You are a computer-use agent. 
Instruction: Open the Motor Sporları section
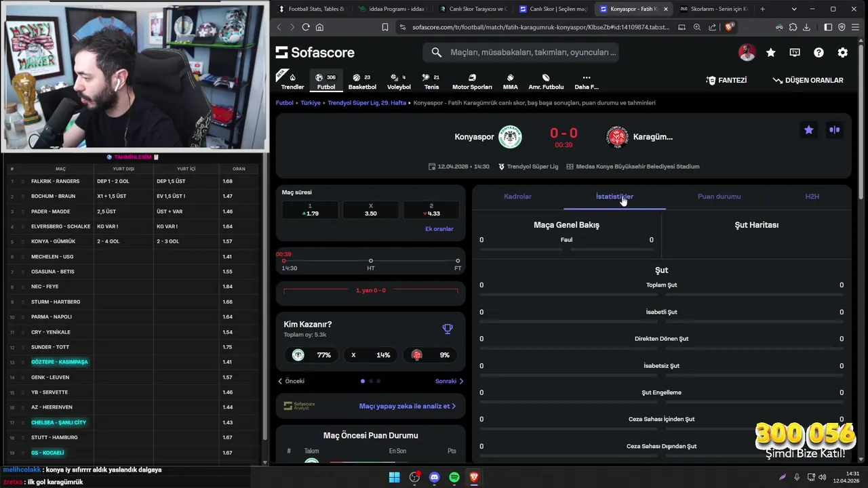[x=472, y=81]
